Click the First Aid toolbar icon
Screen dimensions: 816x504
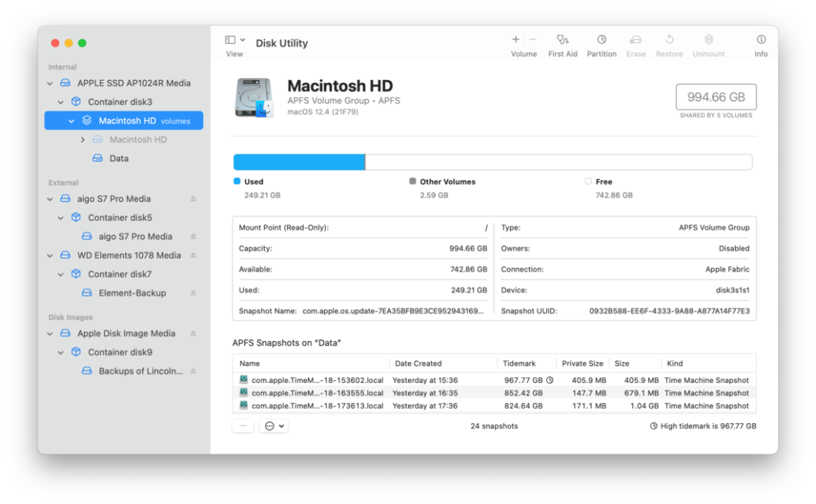[562, 40]
